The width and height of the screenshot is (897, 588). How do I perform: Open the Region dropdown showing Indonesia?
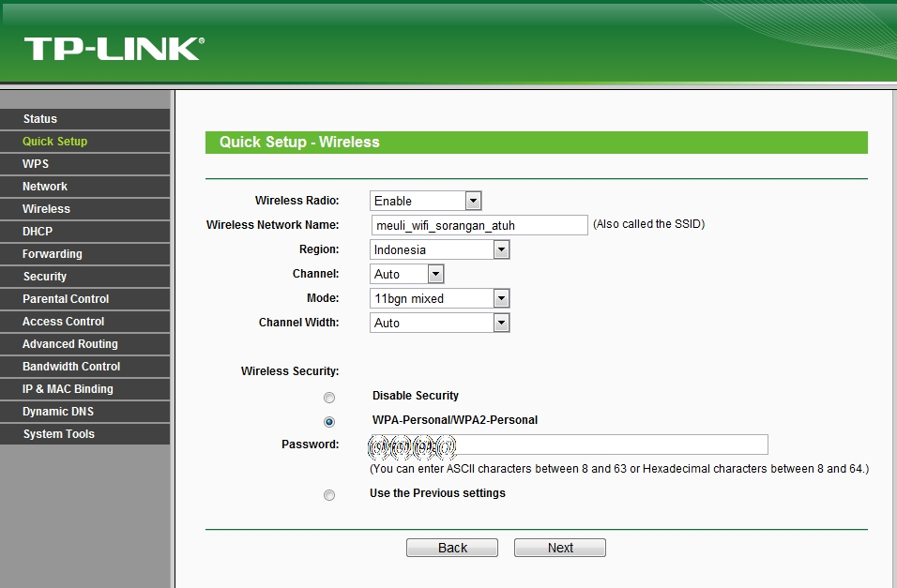(x=439, y=249)
